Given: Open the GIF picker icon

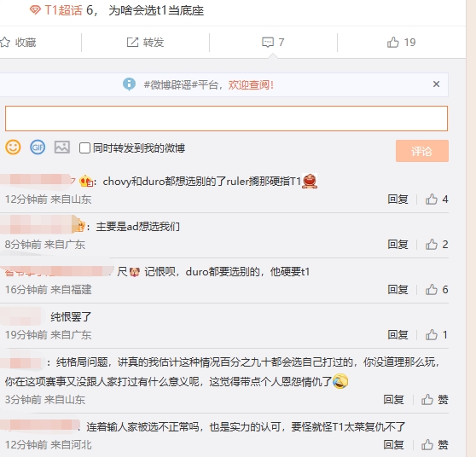Looking at the screenshot, I should (38, 148).
